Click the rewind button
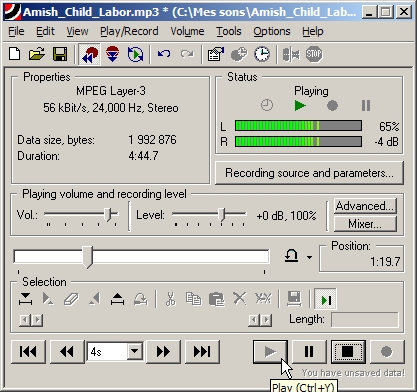Viewport: 417px width, 392px height. tap(67, 351)
